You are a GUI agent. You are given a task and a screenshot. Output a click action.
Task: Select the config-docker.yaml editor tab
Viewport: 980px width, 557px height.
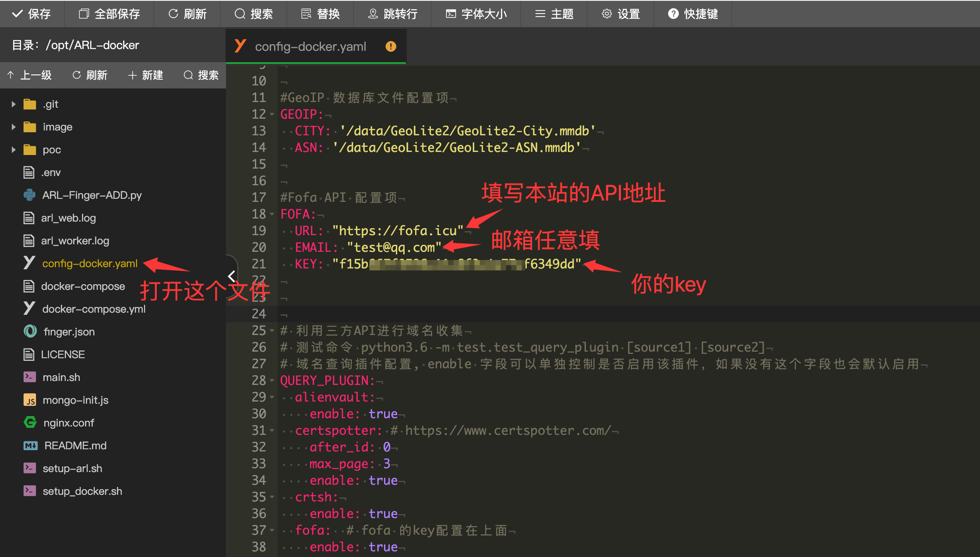(x=310, y=46)
